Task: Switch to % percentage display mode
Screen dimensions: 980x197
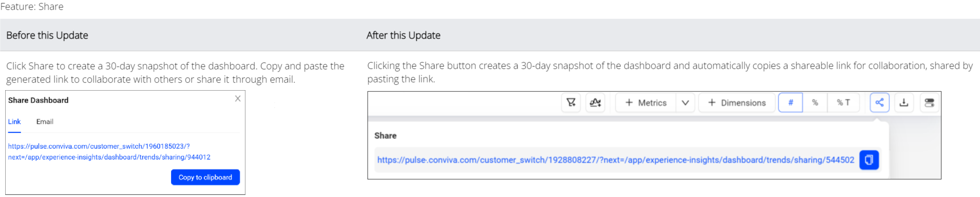Action: (815, 103)
